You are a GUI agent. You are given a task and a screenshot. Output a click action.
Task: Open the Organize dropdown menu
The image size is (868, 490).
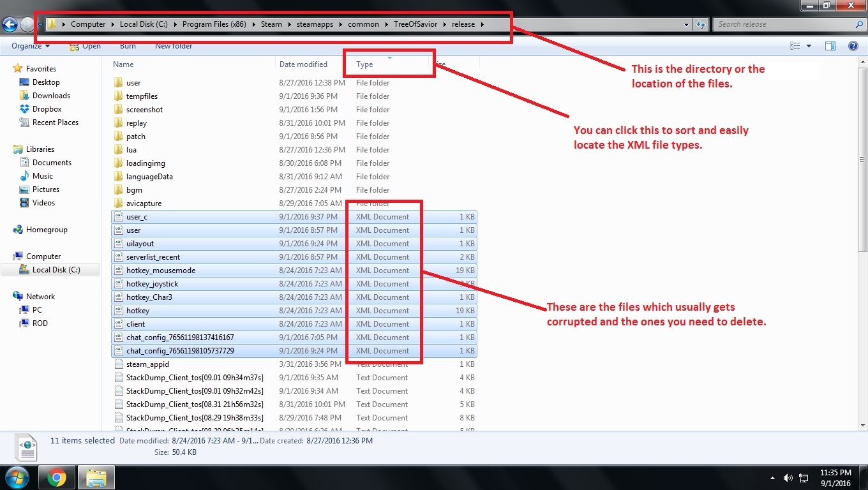31,46
